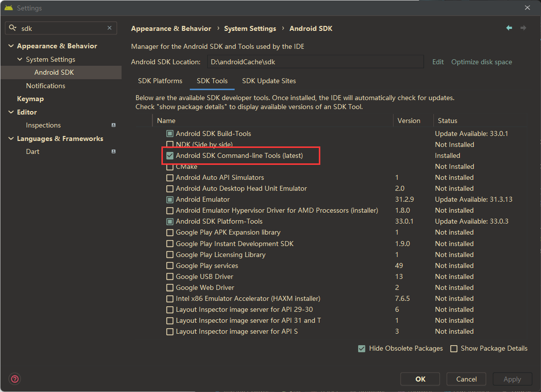Image resolution: width=541 pixels, height=392 pixels.
Task: Uncheck Hide Obsolete Packages
Action: (362, 349)
